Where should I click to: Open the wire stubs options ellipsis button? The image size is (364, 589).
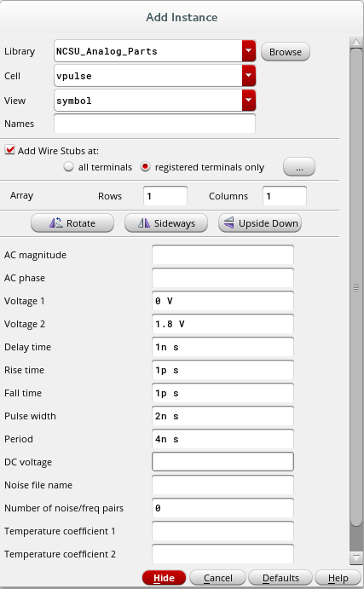(299, 167)
